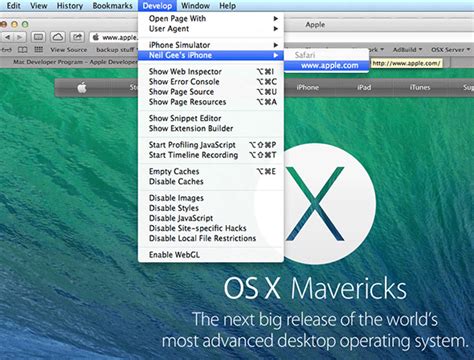Expand the Open Page With submenu
The image size is (474, 360).
(211, 19)
